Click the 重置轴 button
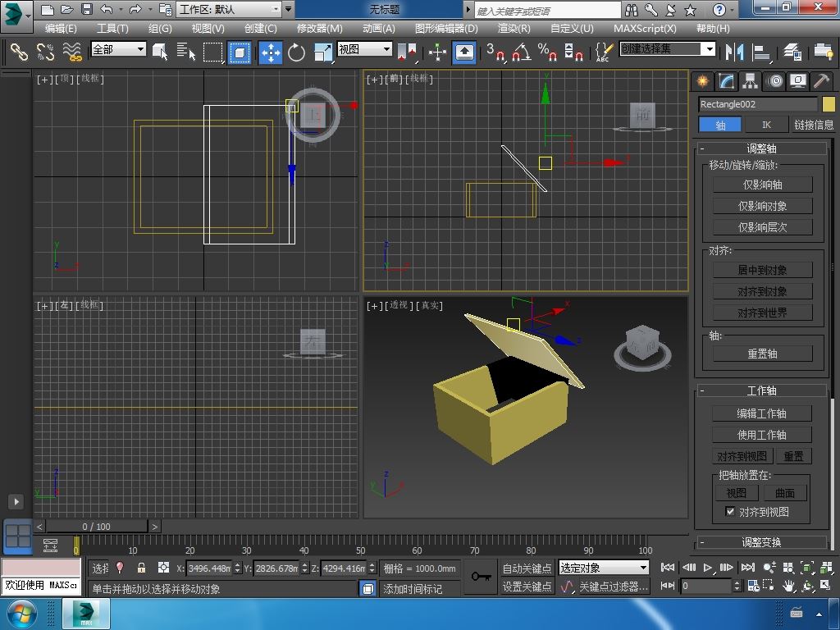The image size is (840, 630). coord(762,354)
